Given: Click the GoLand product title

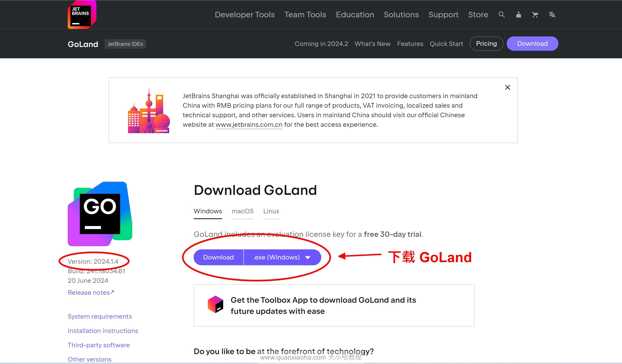Looking at the screenshot, I should 83,44.
